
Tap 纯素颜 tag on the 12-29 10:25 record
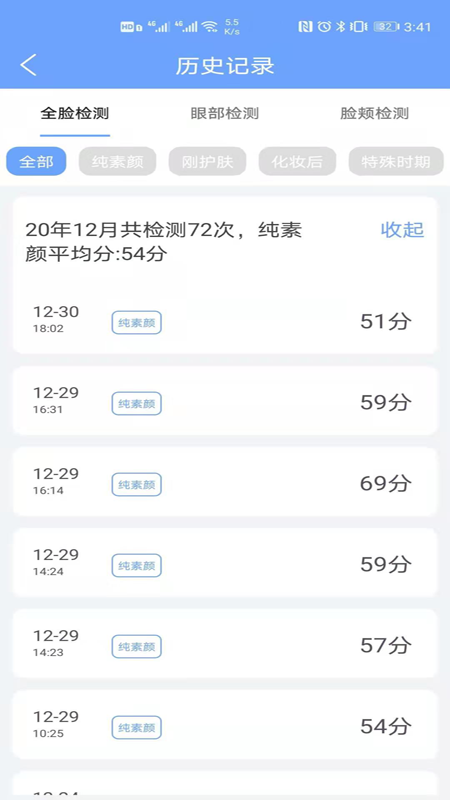click(137, 728)
